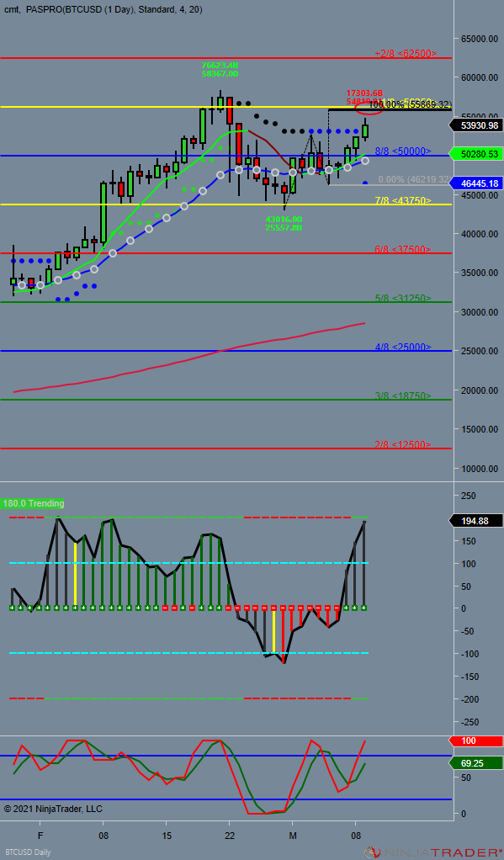Click the 4/8 <25000> blue level label
Screen dimensions: 504x860
click(x=403, y=347)
